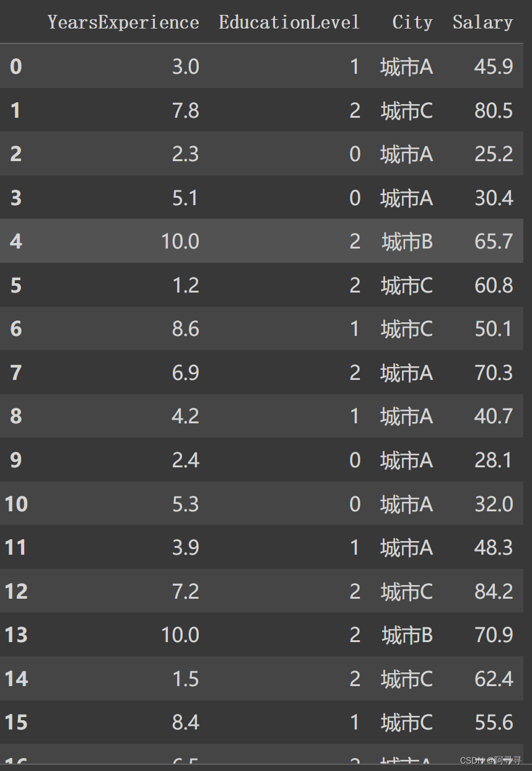
Task: Select row index 0
Action: coord(16,66)
